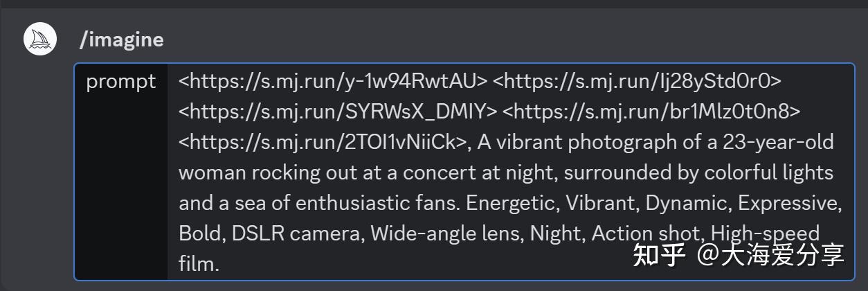Click the /imagine command name
This screenshot has height=291, width=868.
[122, 40]
